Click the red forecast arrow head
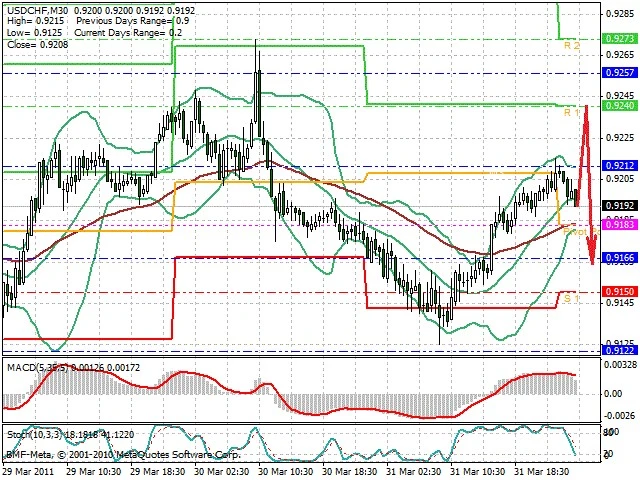Screen dimensions: 640x480 coord(592,252)
